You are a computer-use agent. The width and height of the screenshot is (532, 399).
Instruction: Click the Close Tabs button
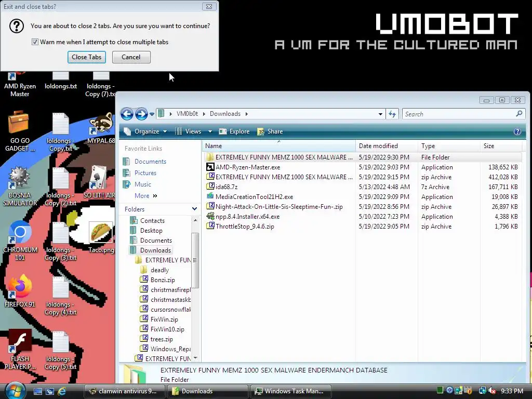87,57
